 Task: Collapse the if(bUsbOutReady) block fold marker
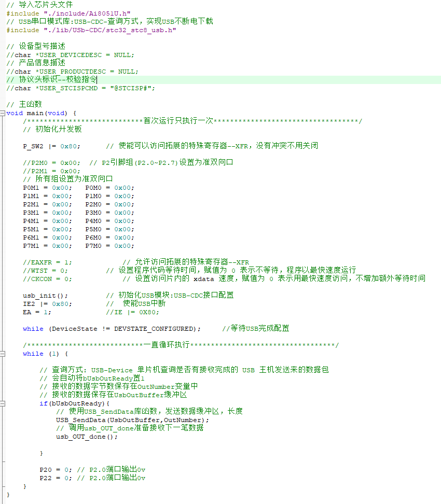3,404
